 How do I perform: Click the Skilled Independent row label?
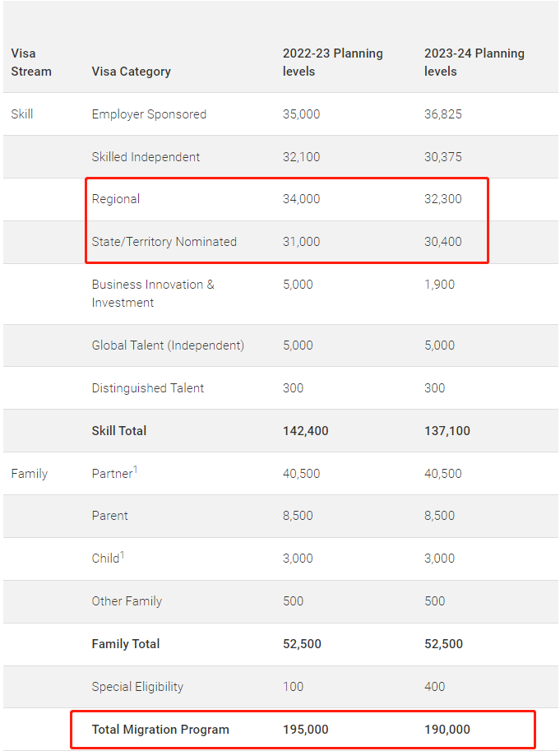[x=146, y=156]
